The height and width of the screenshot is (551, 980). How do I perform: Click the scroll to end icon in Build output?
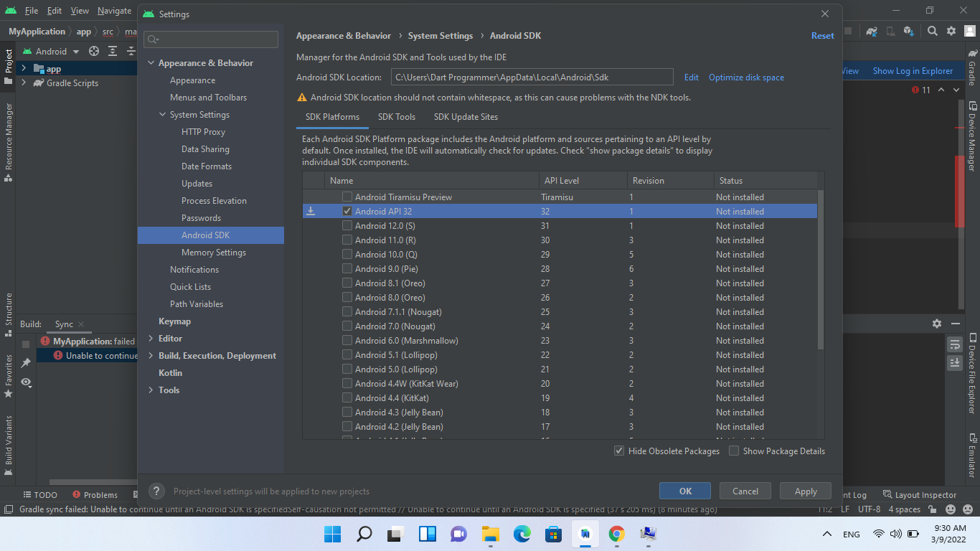(954, 362)
